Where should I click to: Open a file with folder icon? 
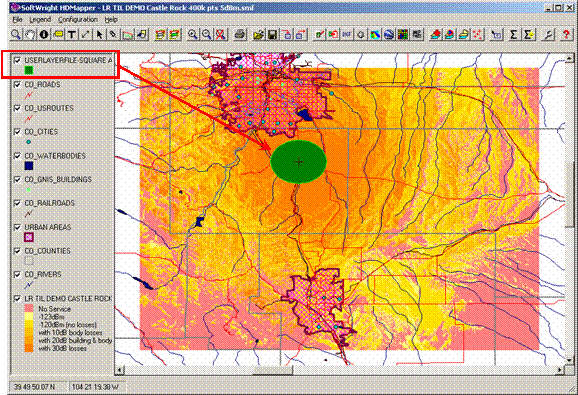tap(259, 35)
